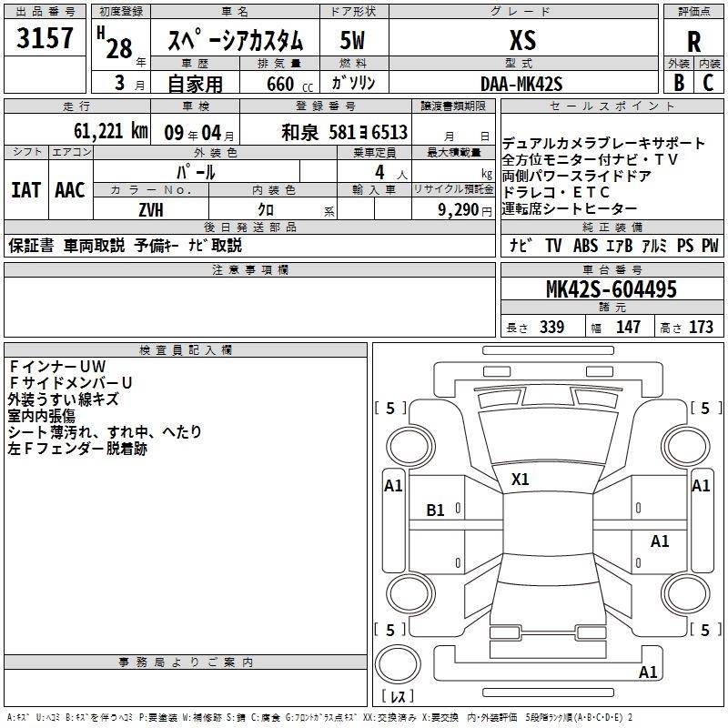728x728 pixels.
Task: Click the A1 marker left of the car
Action: (x=393, y=486)
